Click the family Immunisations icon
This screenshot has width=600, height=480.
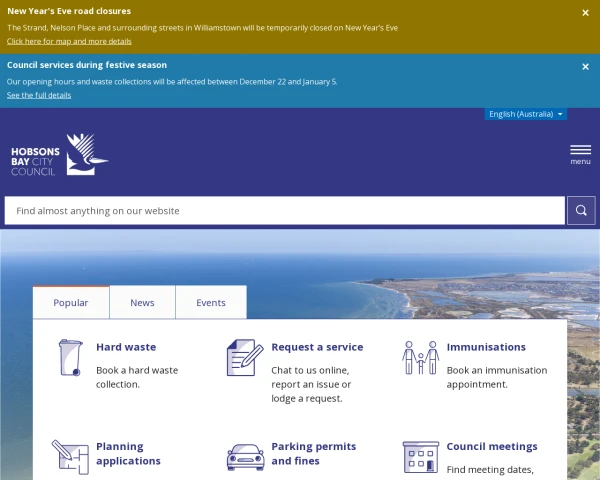point(421,358)
